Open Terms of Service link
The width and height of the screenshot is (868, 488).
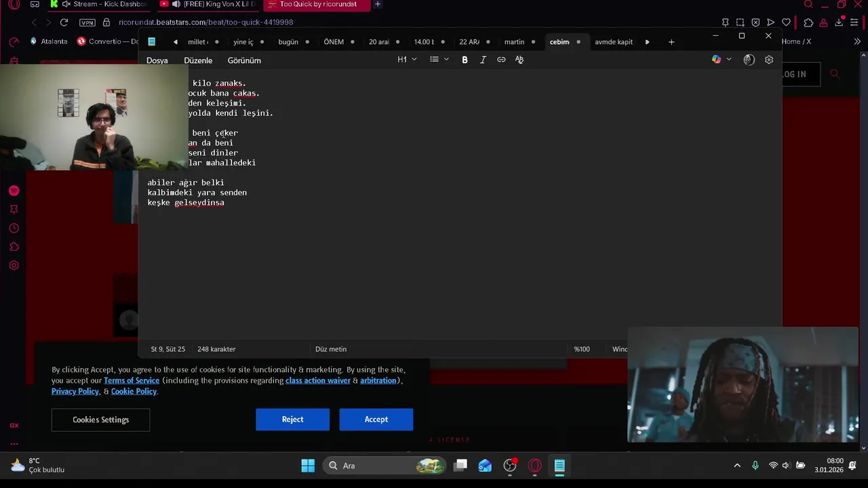132,380
